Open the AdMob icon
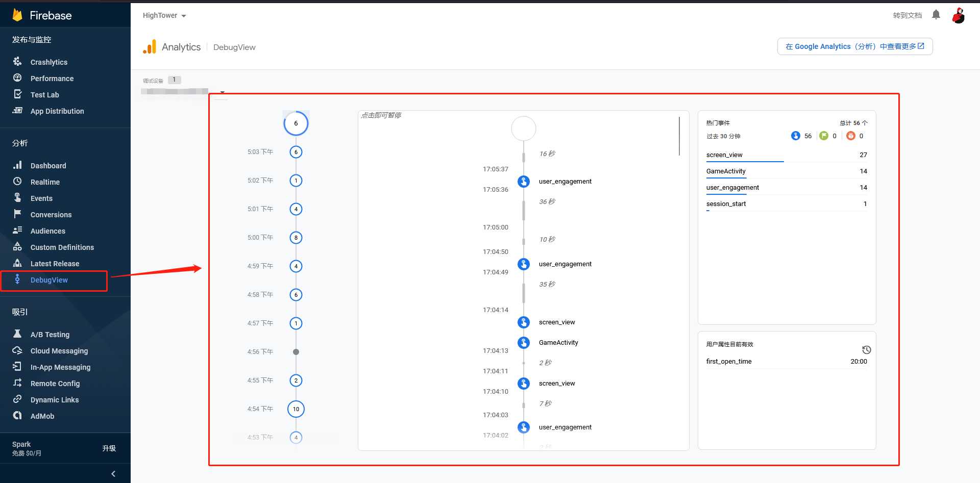 pos(17,416)
